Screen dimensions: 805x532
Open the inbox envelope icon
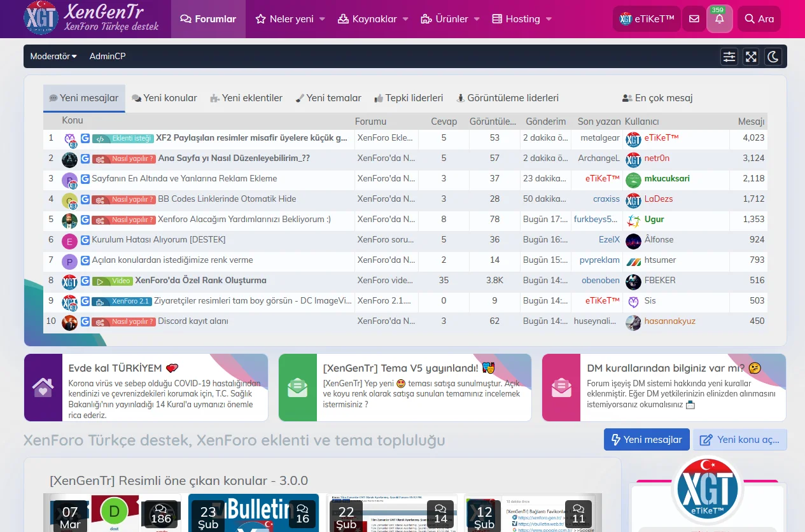tap(694, 19)
